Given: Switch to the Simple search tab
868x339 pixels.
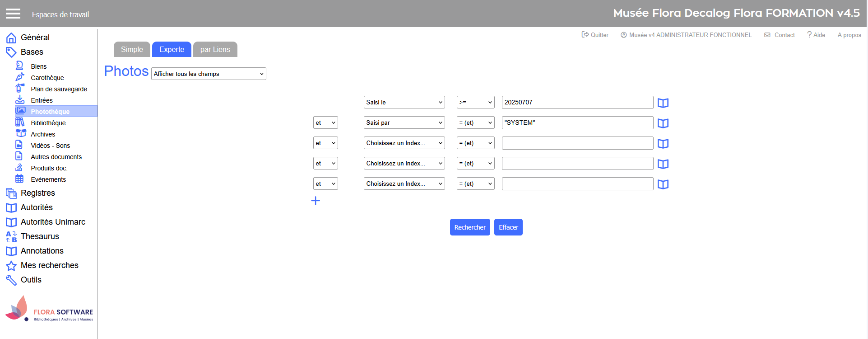Looking at the screenshot, I should tap(132, 49).
